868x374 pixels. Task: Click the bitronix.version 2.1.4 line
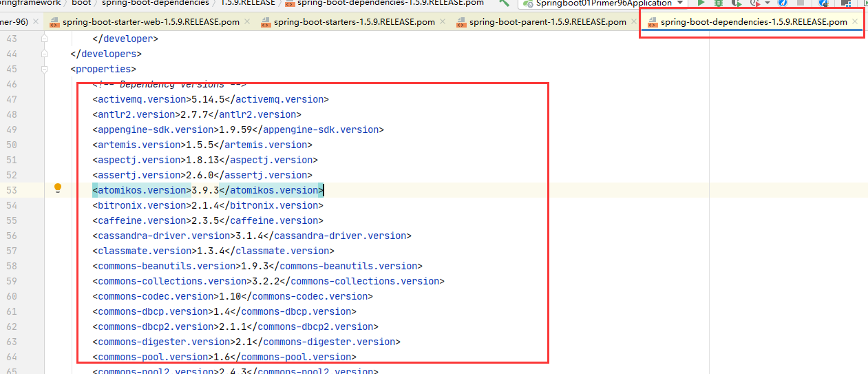[208, 205]
